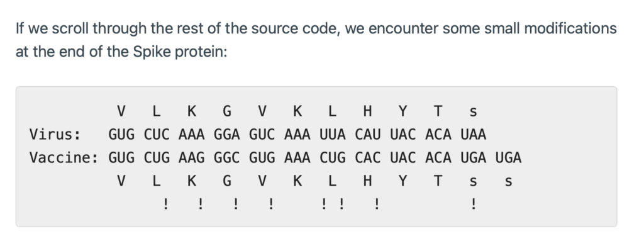Click the exclamation mark below the first UGA
The width and height of the screenshot is (644, 241).
[x=473, y=204]
